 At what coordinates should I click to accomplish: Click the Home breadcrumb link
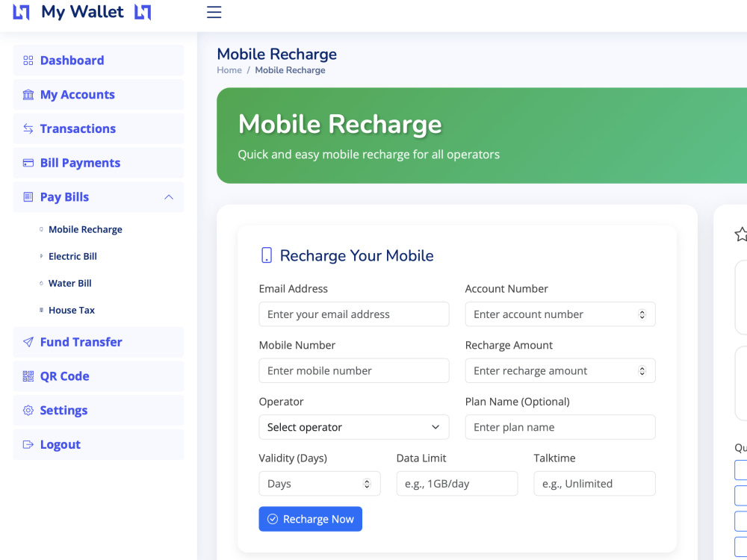(x=229, y=70)
